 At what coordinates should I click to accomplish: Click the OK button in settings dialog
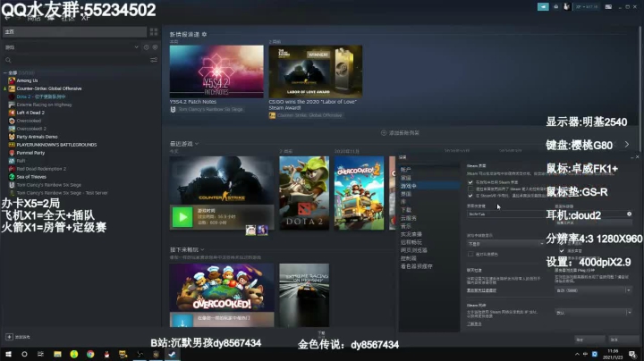(589, 340)
